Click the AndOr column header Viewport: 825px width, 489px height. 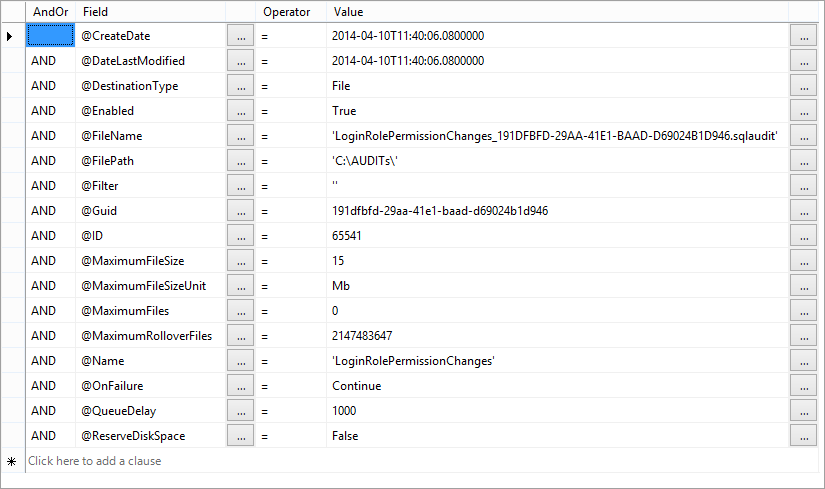coord(50,11)
